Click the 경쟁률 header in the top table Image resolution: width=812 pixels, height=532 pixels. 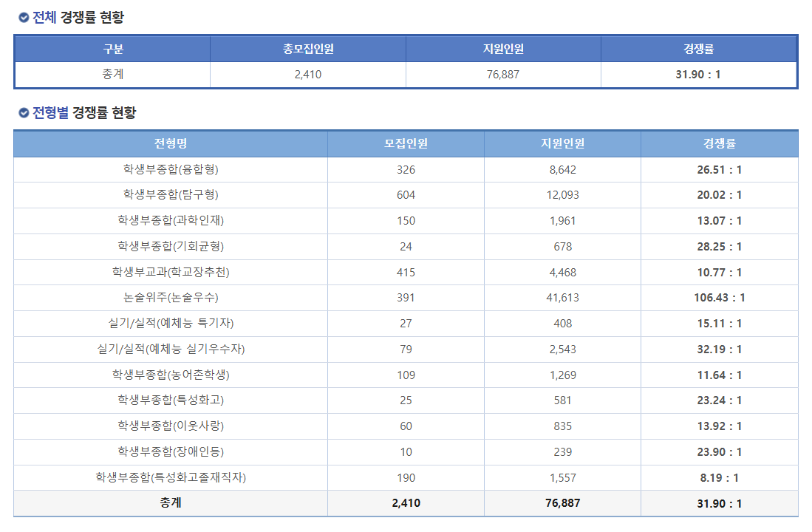coord(699,49)
